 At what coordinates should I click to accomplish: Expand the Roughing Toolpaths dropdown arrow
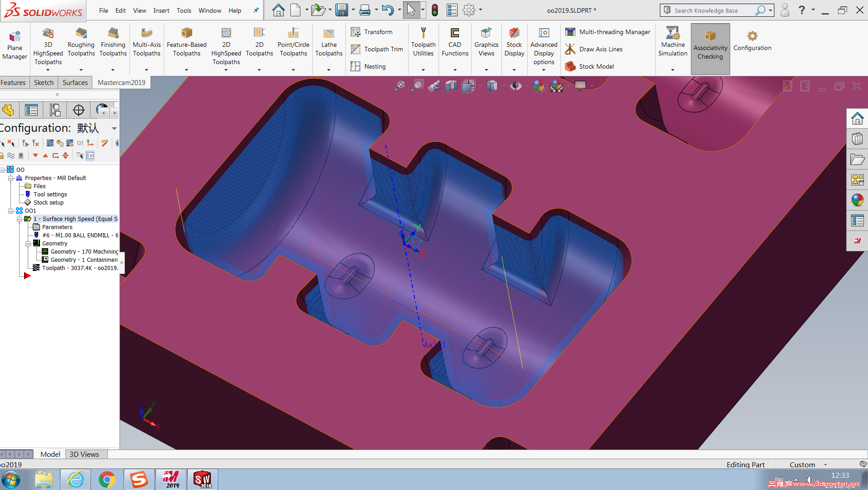coord(81,70)
